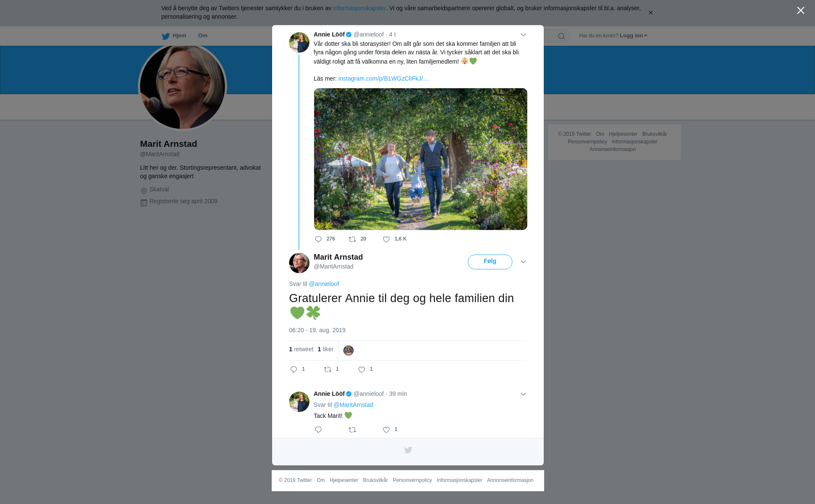Image resolution: width=815 pixels, height=504 pixels.
Task: Open the Logg inn dropdown
Action: pyautogui.click(x=633, y=36)
